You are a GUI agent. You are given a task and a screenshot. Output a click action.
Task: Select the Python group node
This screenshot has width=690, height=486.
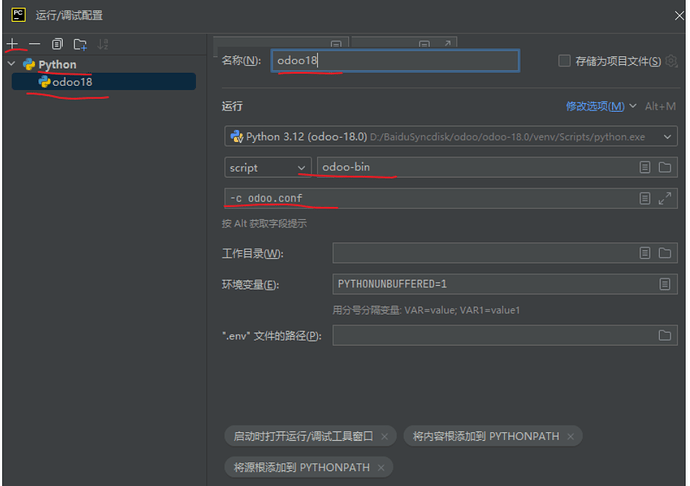click(57, 65)
